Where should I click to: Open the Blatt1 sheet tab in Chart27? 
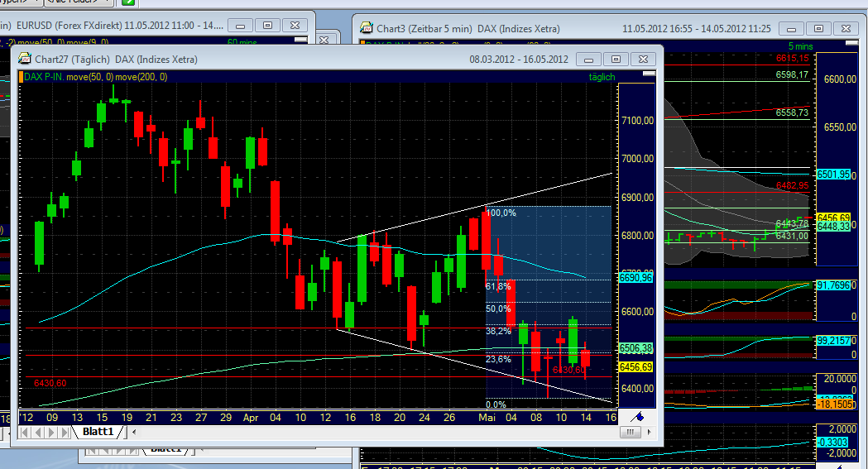click(98, 432)
